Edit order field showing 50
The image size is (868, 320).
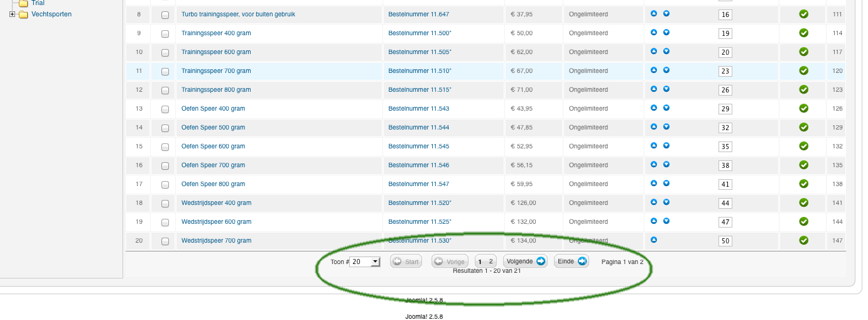pyautogui.click(x=725, y=241)
